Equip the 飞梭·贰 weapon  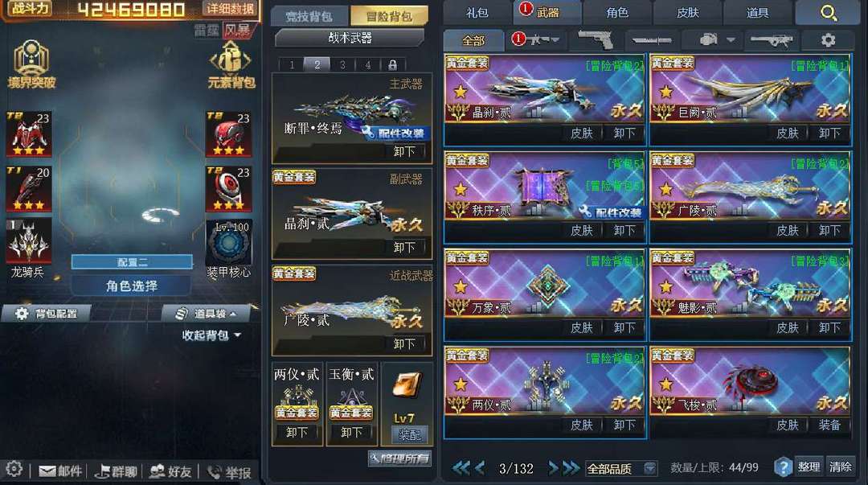tap(829, 425)
